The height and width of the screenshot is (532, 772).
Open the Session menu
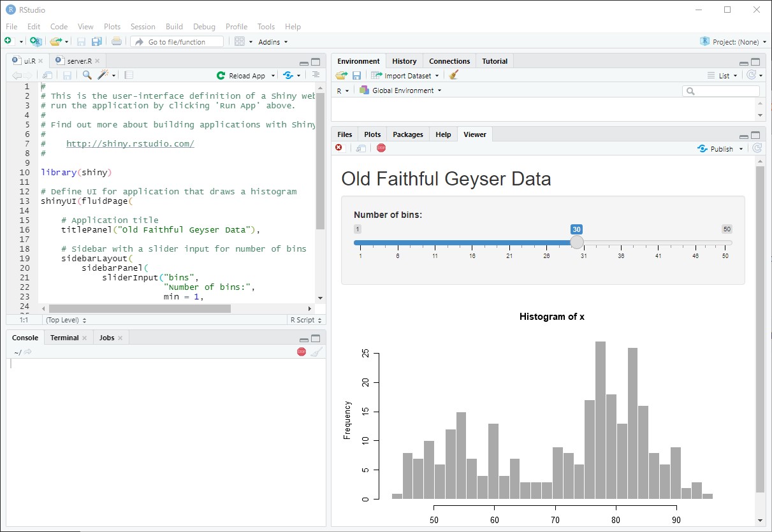(x=143, y=27)
